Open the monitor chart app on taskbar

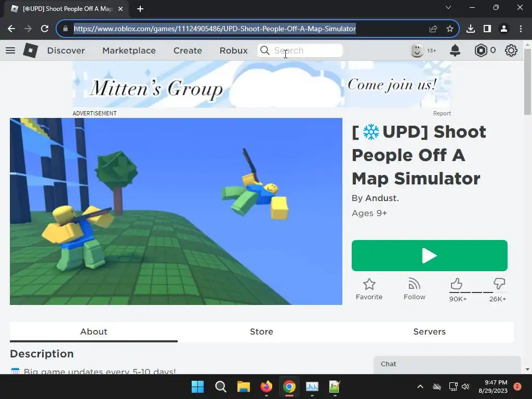[x=312, y=387]
